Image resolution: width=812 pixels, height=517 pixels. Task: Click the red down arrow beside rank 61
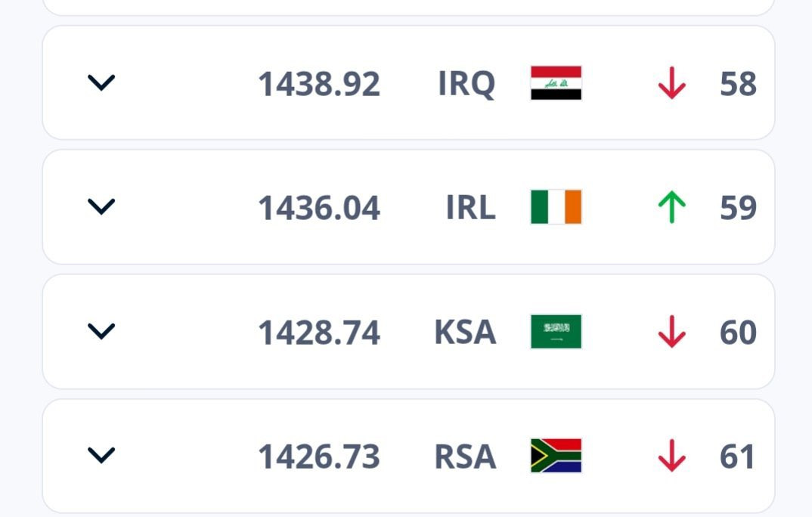tap(671, 456)
